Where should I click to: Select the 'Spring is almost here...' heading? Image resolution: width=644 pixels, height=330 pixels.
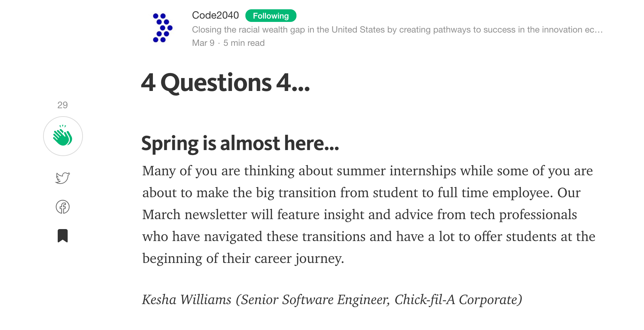[x=240, y=143]
